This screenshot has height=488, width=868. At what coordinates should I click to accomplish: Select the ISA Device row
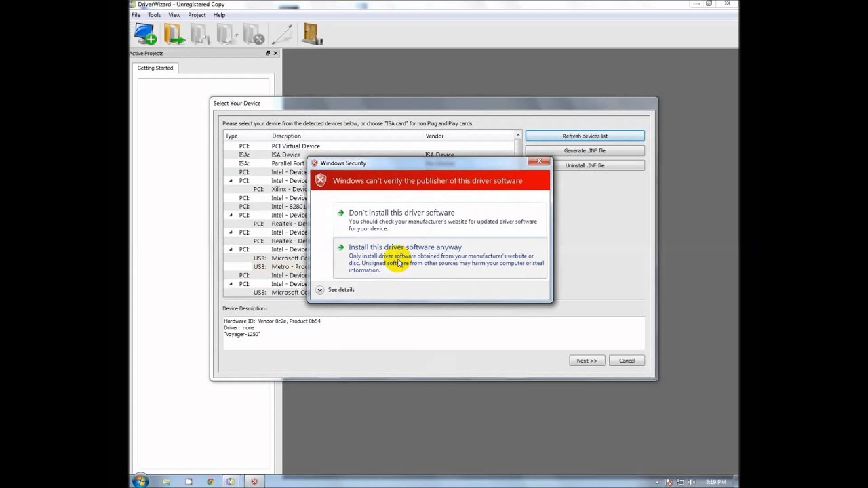(x=369, y=155)
